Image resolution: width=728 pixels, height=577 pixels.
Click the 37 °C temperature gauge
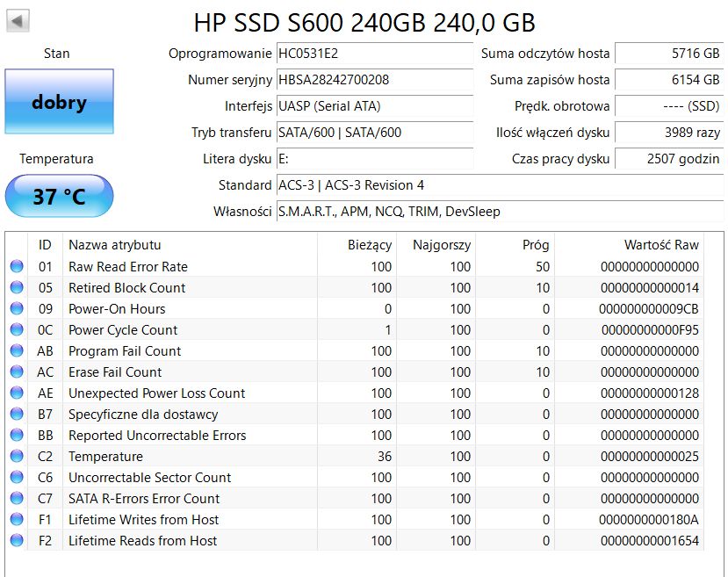(x=58, y=196)
